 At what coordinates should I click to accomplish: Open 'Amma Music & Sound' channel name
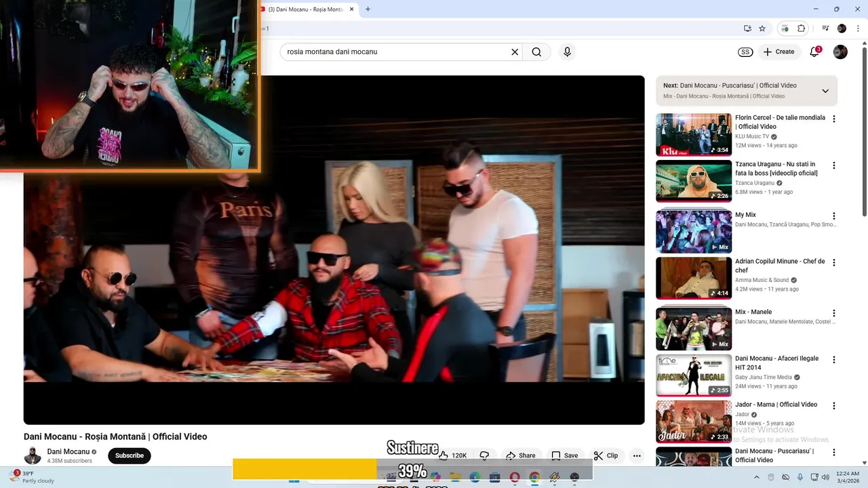tap(762, 280)
